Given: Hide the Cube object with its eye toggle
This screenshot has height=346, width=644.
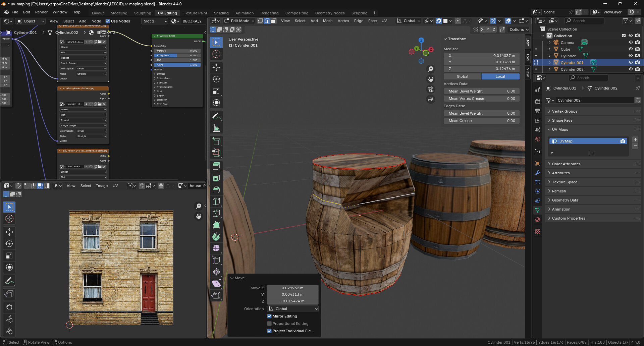Looking at the screenshot, I should tap(630, 49).
